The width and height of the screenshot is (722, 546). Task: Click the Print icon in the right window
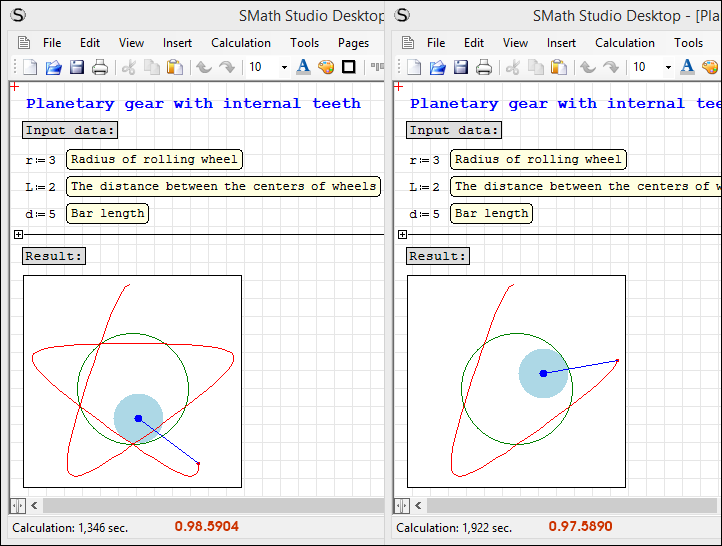point(484,67)
